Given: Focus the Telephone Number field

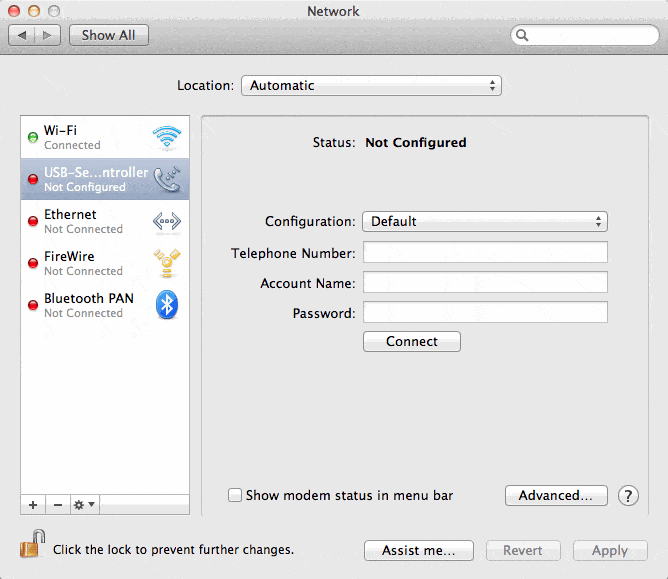Looking at the screenshot, I should [x=485, y=252].
